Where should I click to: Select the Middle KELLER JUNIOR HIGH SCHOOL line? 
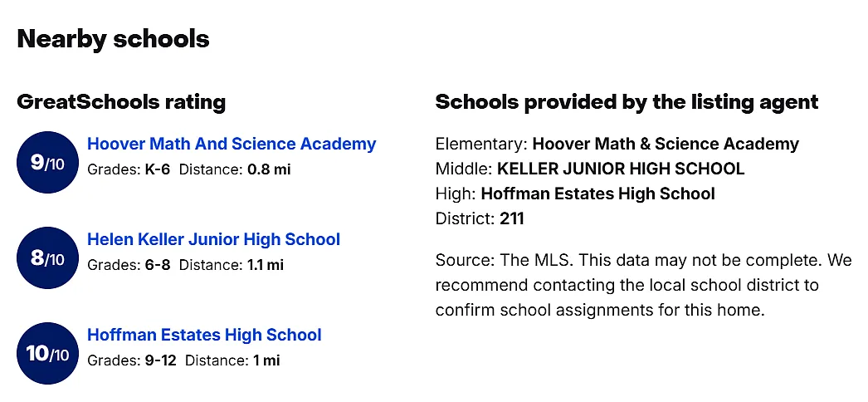click(x=590, y=169)
